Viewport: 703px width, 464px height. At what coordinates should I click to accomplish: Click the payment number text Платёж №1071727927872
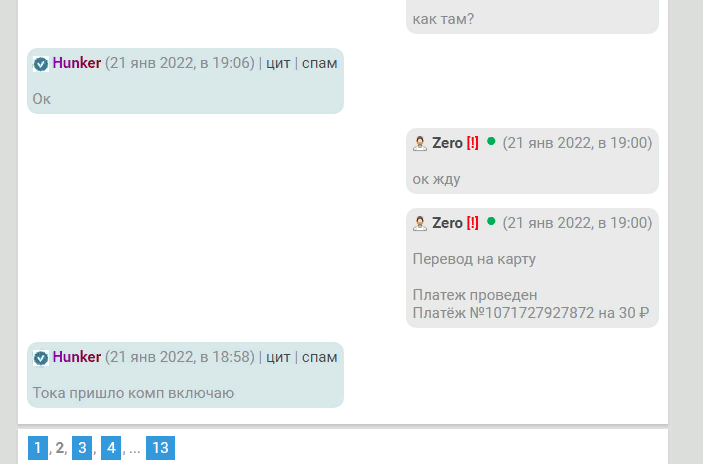coord(503,313)
